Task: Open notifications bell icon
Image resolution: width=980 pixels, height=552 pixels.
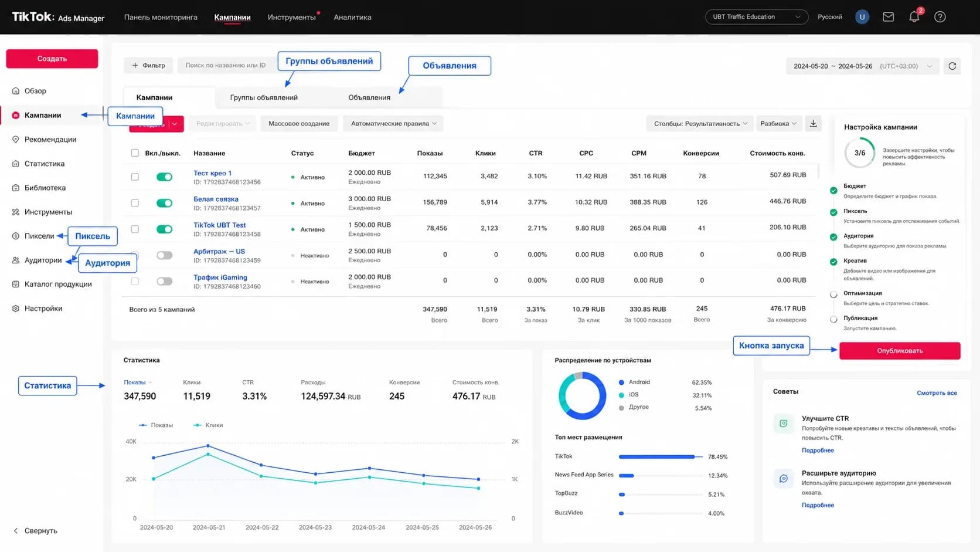Action: coord(914,17)
